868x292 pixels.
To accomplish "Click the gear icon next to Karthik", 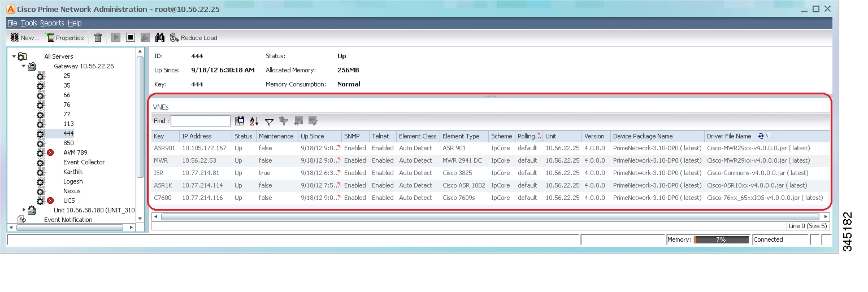I will pyautogui.click(x=40, y=172).
